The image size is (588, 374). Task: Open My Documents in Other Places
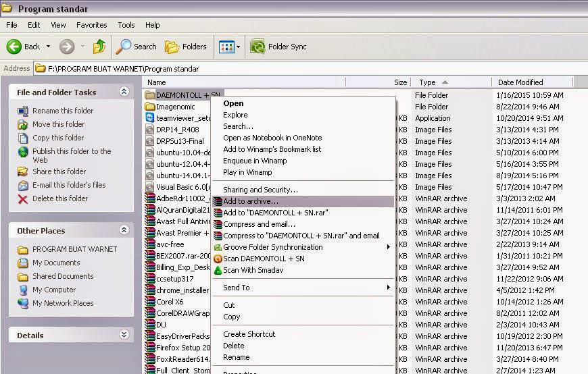tap(56, 263)
